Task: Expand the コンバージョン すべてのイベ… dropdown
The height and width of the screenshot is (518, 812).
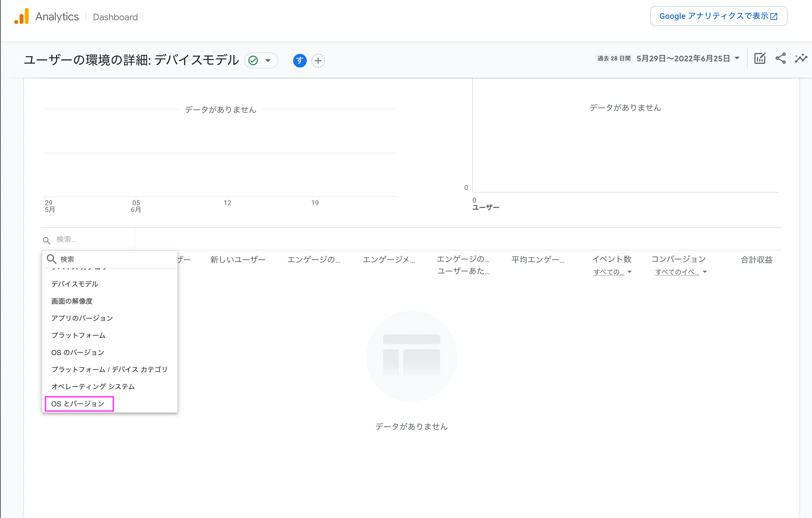Action: pos(681,272)
